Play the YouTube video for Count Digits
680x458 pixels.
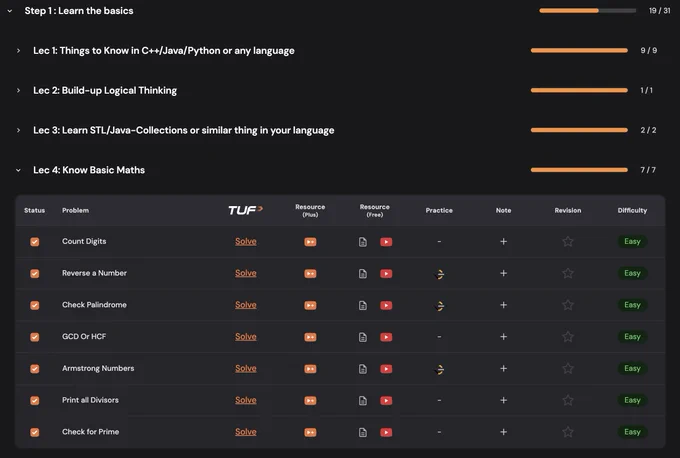386,242
